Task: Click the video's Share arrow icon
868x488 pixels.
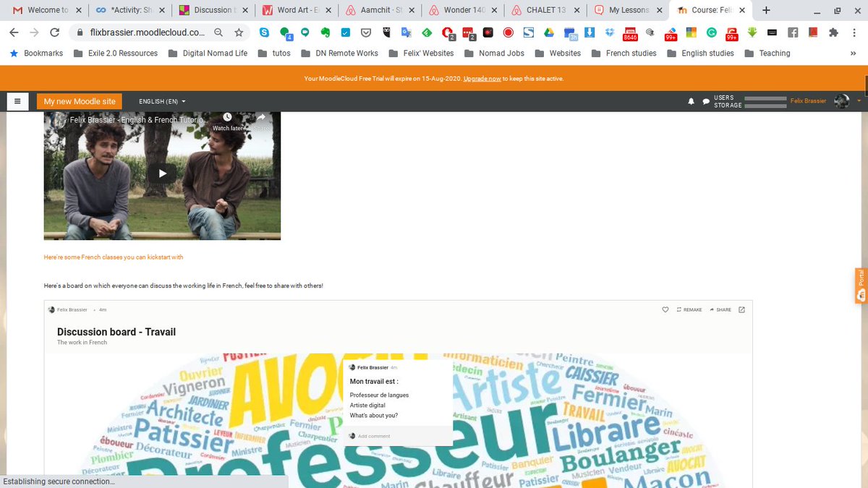Action: 260,116
